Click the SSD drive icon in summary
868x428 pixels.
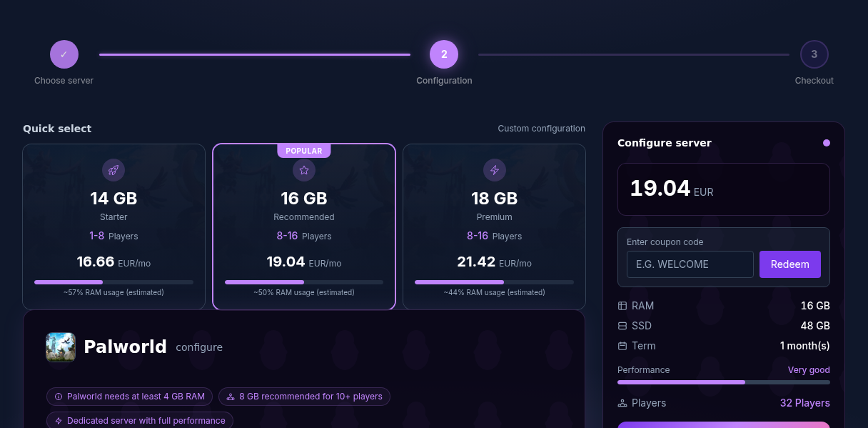622,326
